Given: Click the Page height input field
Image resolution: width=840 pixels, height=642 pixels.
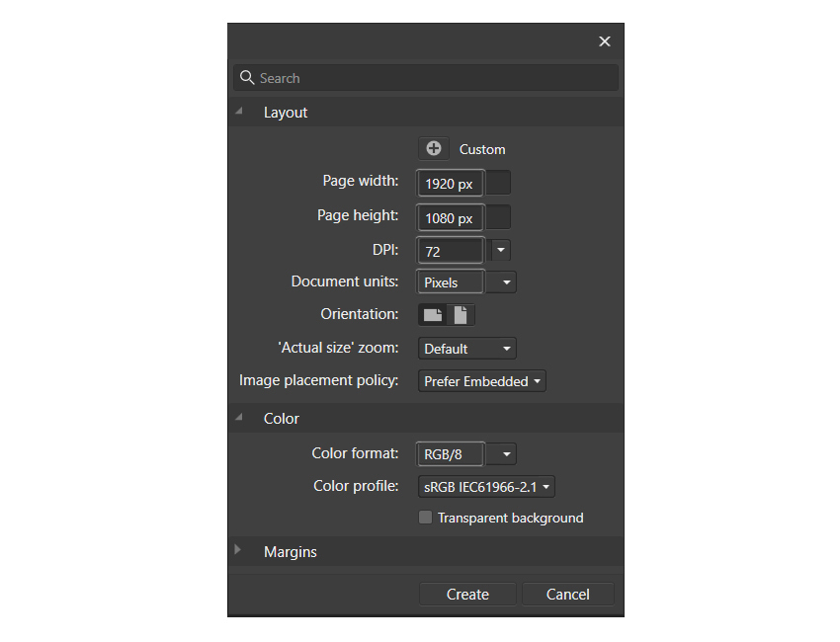Looking at the screenshot, I should click(450, 217).
